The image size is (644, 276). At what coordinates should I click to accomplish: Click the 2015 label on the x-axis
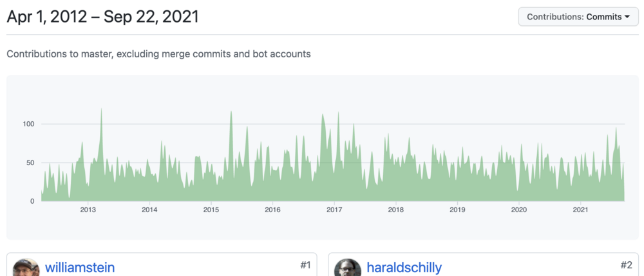[211, 210]
